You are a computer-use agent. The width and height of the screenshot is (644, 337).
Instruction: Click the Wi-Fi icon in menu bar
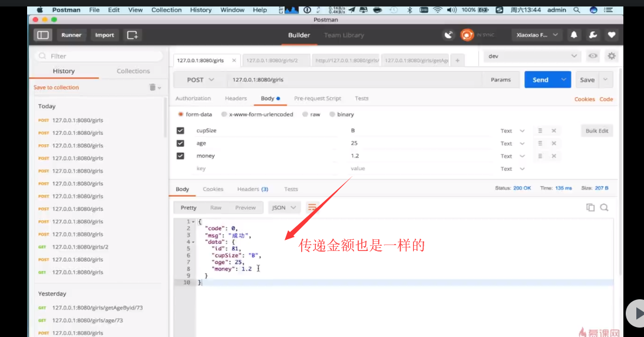point(437,10)
